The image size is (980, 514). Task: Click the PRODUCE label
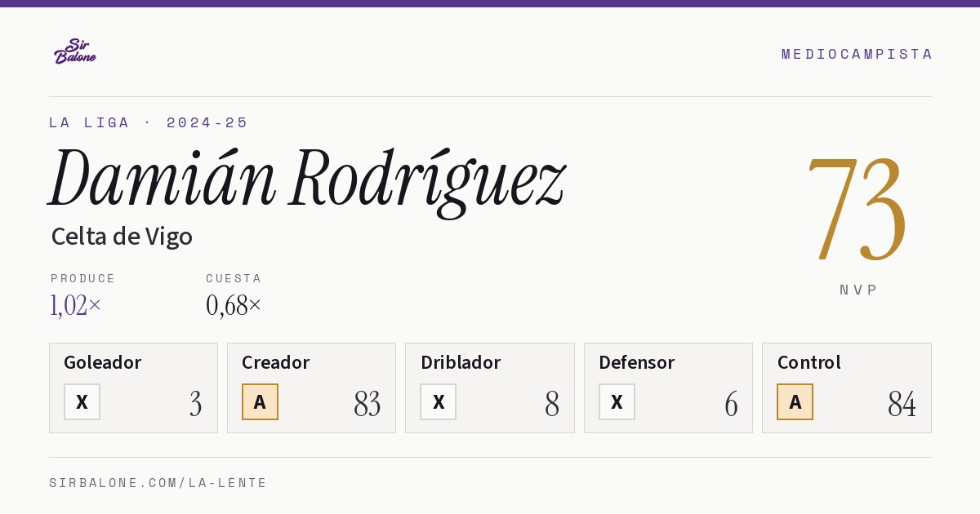click(x=83, y=278)
